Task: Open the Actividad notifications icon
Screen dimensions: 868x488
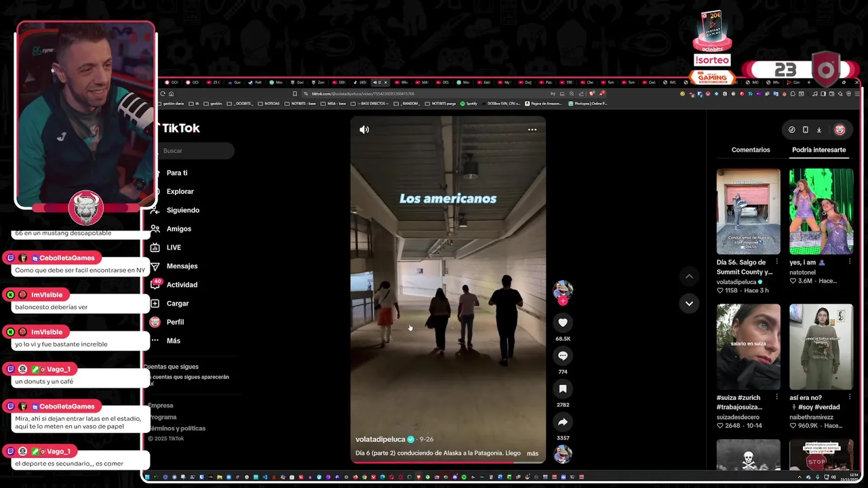Action: coord(155,285)
